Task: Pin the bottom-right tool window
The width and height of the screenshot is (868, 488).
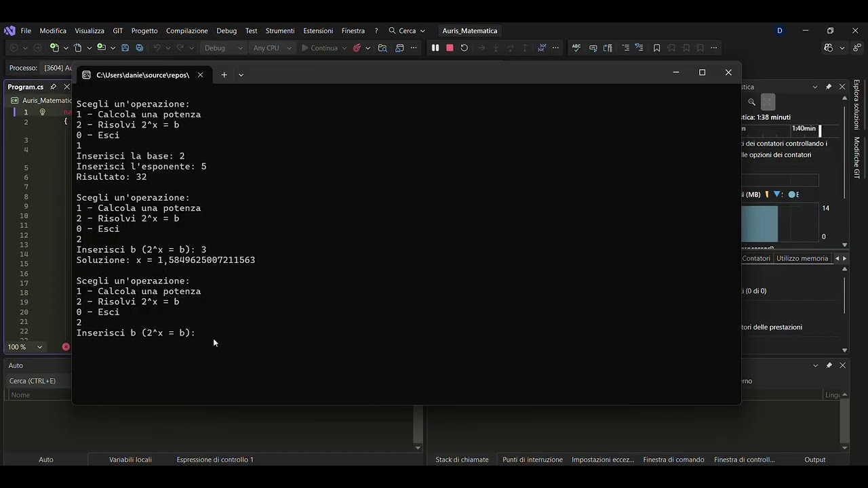Action: coord(829,365)
